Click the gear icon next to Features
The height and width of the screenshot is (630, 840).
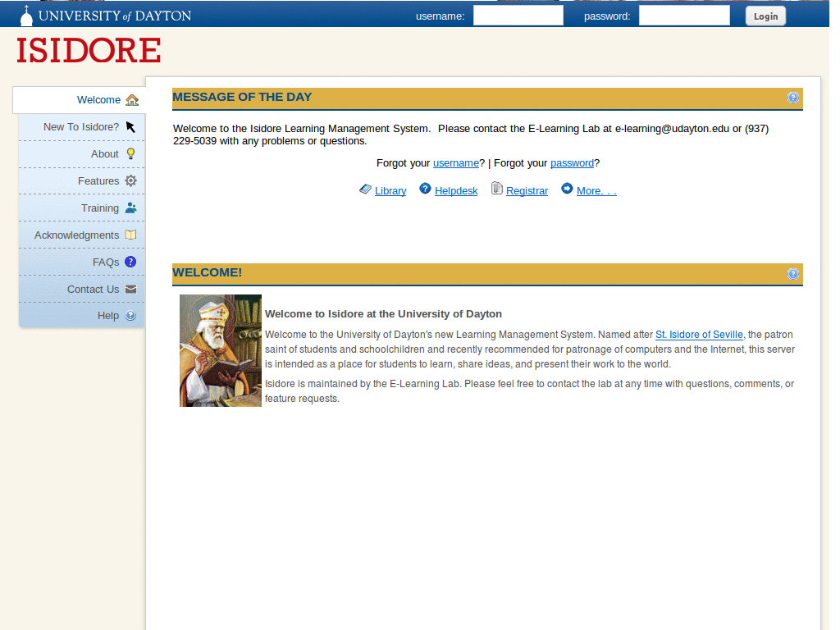130,180
